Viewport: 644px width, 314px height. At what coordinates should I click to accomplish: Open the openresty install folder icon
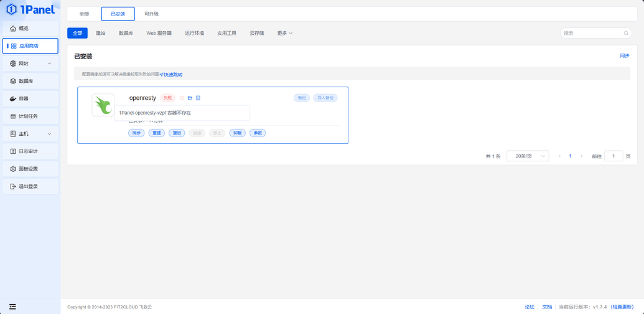click(190, 98)
